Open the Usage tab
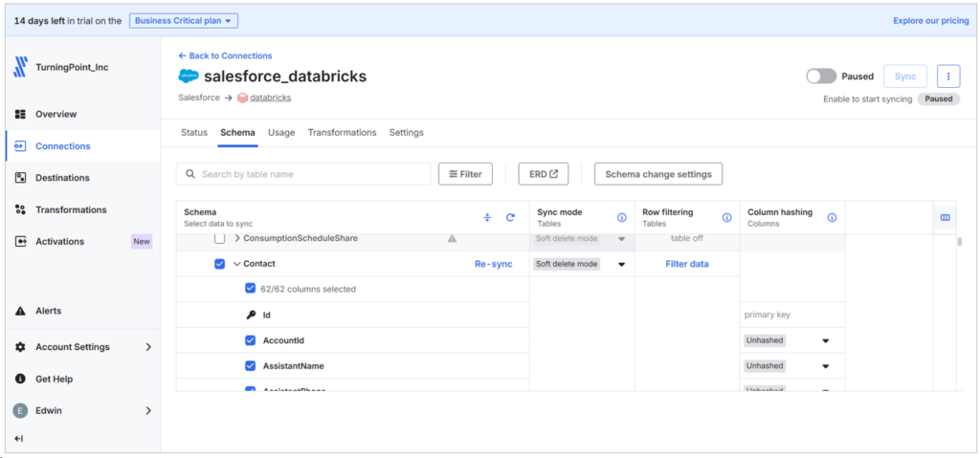The height and width of the screenshot is (458, 980). [281, 133]
